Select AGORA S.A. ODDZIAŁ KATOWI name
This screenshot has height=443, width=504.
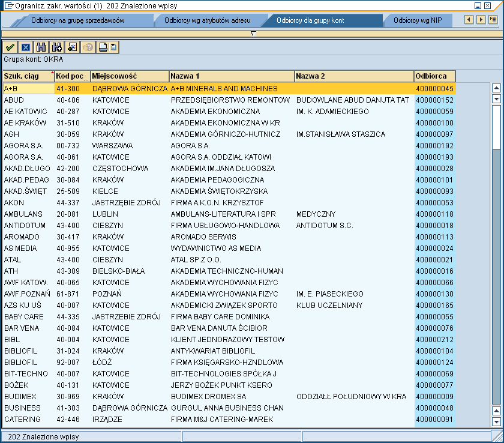tap(221, 157)
